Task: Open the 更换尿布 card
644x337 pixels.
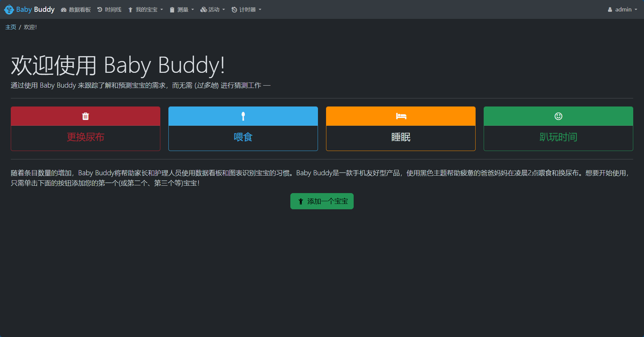Action: click(86, 129)
